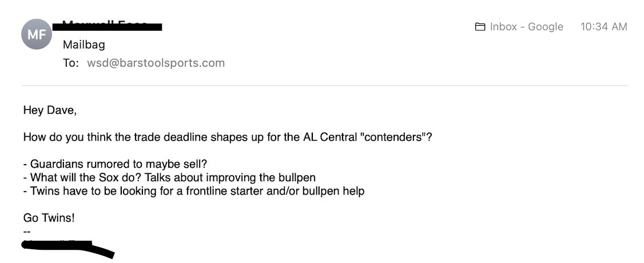Click the MF sender avatar

point(37,34)
